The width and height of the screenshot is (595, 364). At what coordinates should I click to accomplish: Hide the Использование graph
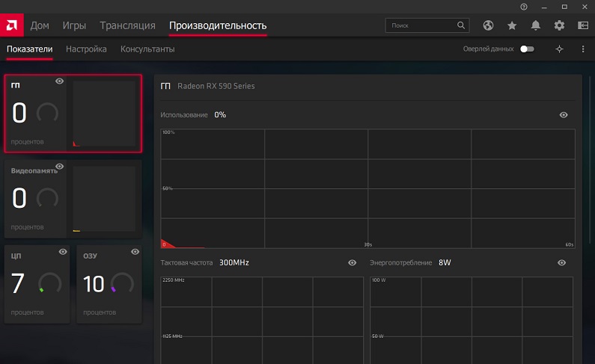point(564,115)
